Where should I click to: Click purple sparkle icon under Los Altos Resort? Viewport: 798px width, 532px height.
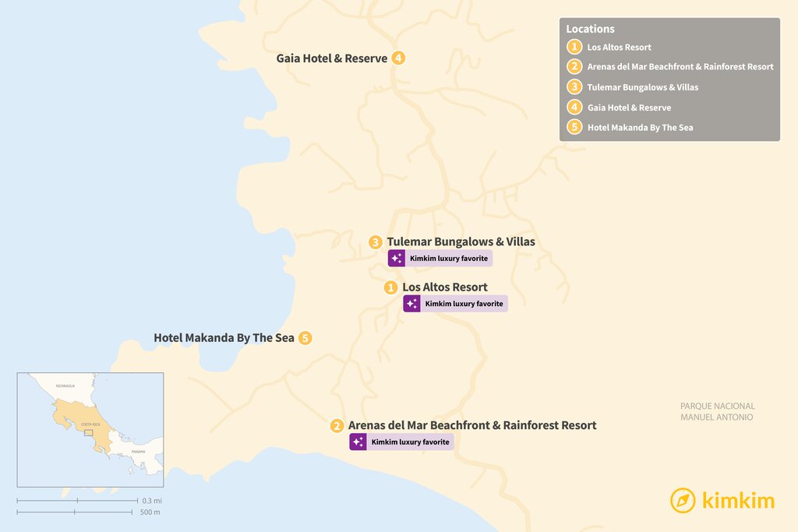tap(411, 304)
